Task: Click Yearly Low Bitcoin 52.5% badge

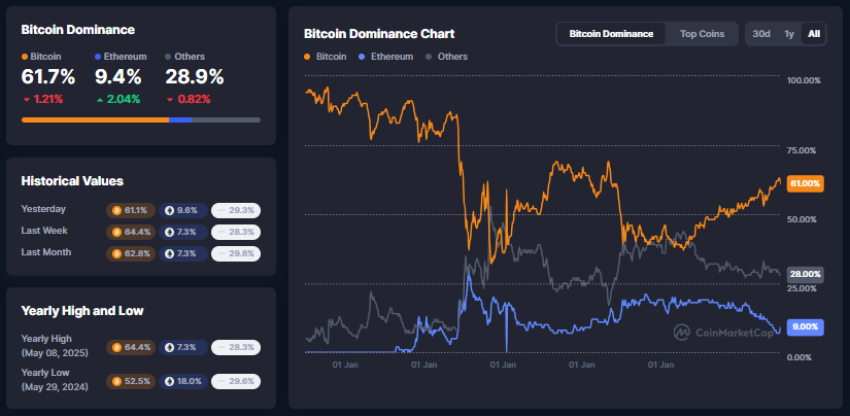Action: click(129, 381)
